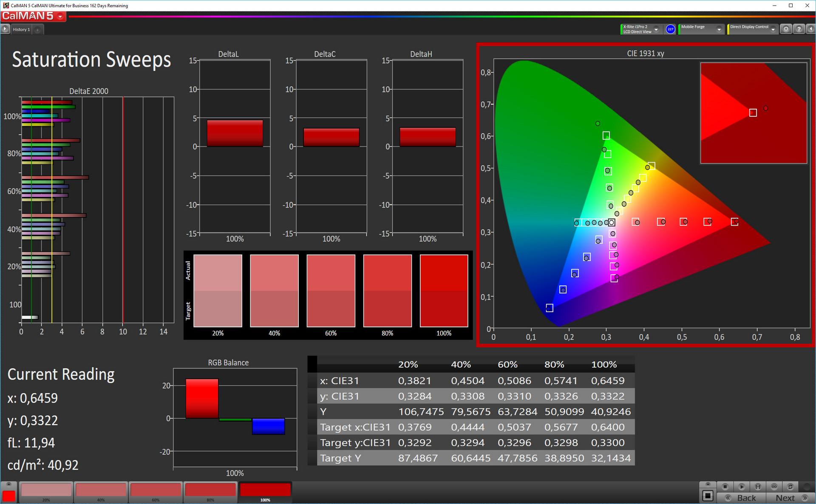The image size is (816, 504).
Task: Click the single read icon in bottom toolbar
Action: [758, 487]
